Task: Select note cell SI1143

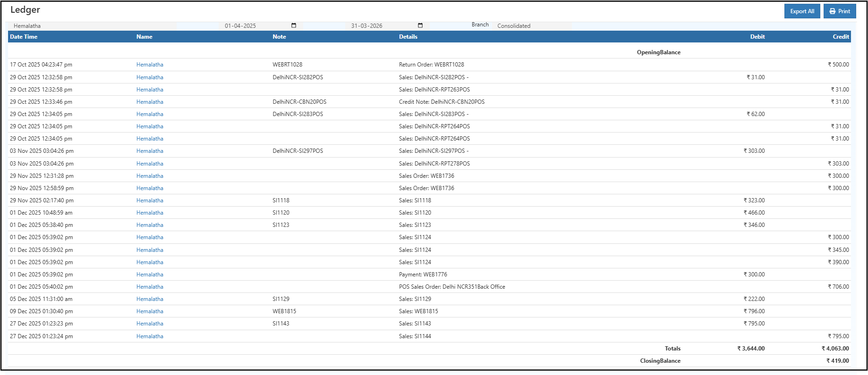Action: point(281,324)
